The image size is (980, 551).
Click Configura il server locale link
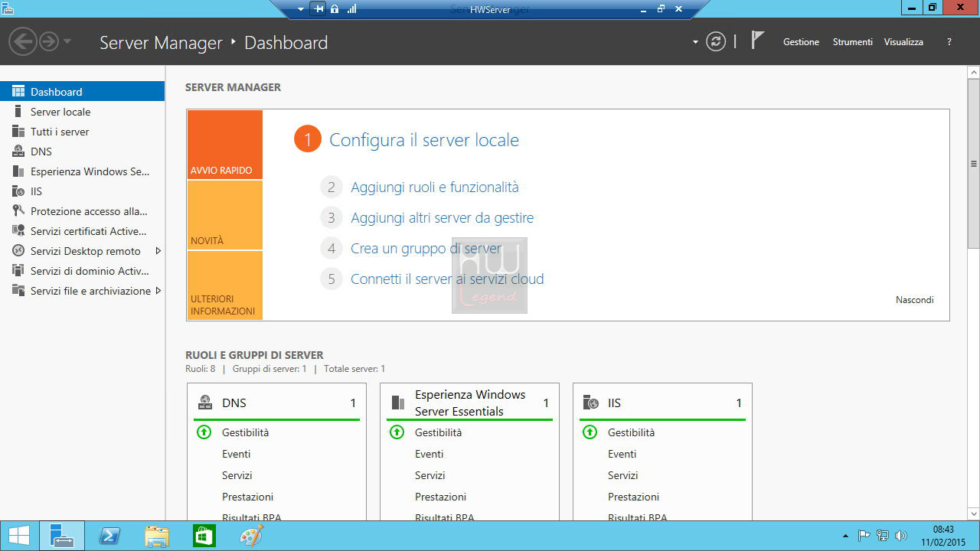424,140
